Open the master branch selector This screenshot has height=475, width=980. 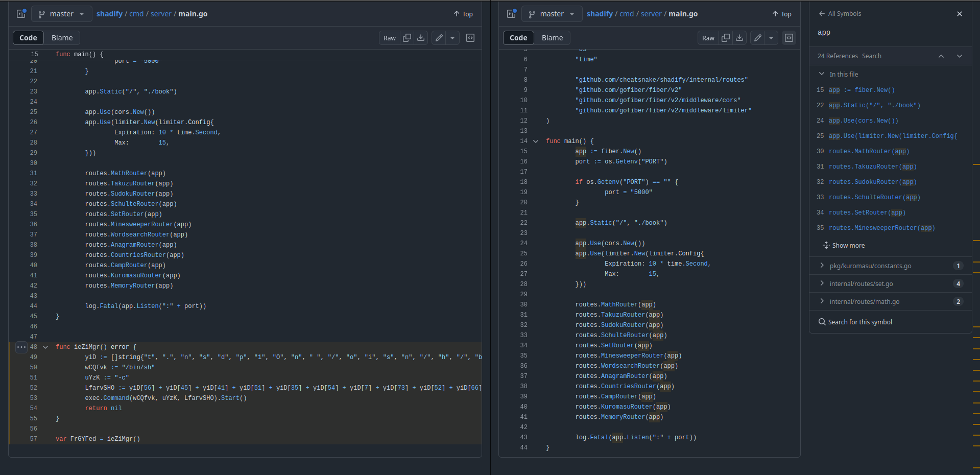coord(61,14)
